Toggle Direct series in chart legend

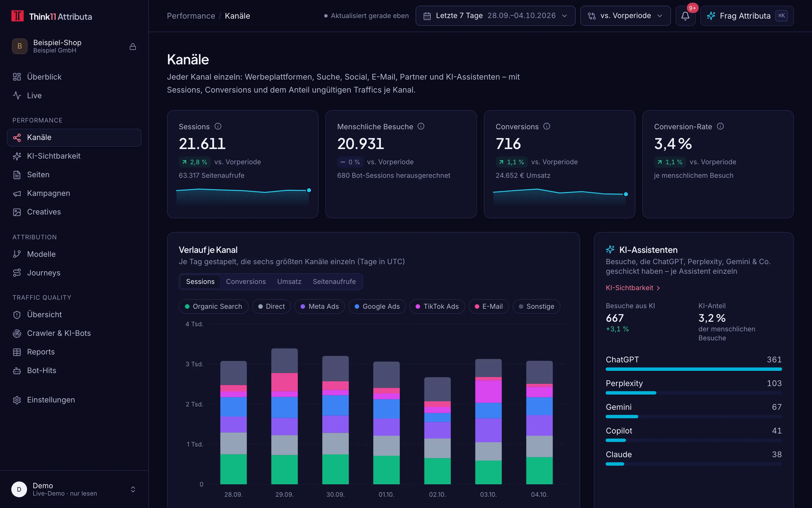(272, 306)
